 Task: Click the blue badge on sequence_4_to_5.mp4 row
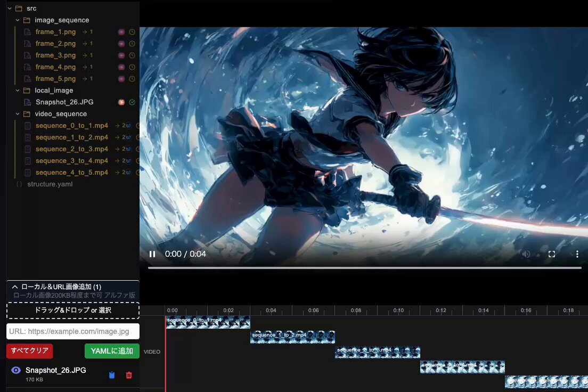coord(129,173)
